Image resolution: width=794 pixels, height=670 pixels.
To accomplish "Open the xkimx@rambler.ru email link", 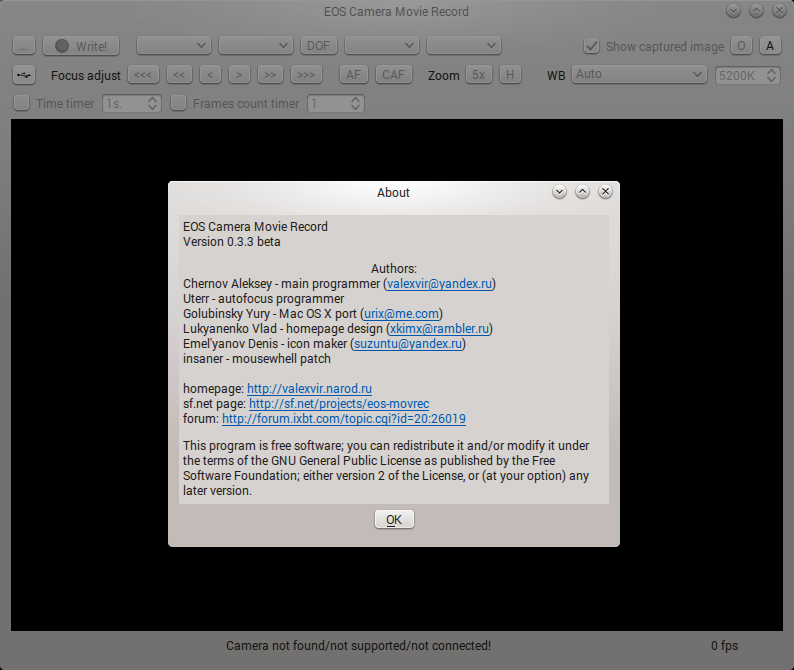I will tap(439, 329).
